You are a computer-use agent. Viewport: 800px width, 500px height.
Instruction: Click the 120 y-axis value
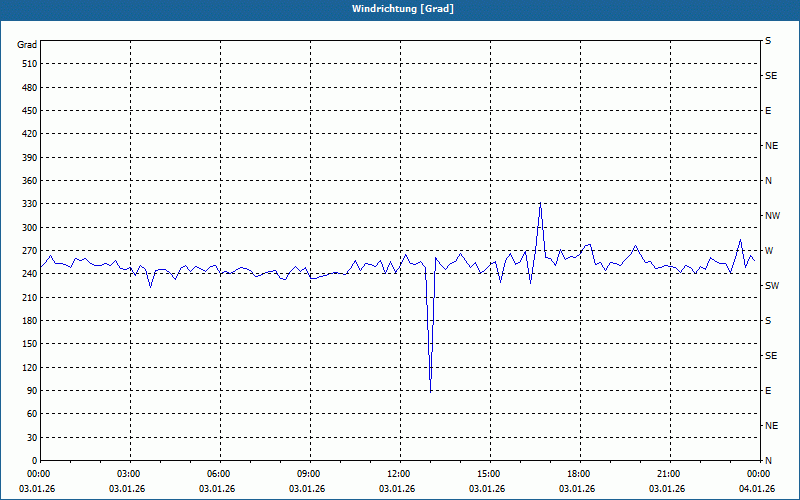pos(30,367)
